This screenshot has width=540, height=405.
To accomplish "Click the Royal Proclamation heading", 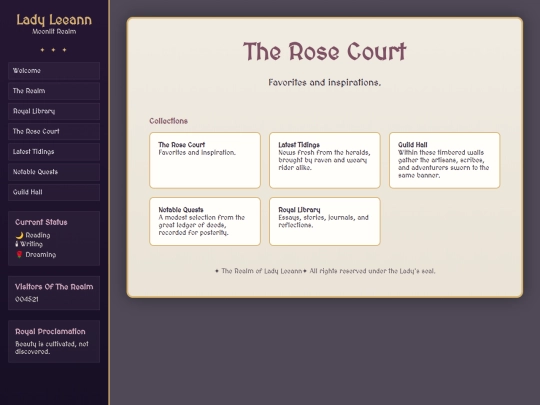I will (x=50, y=332).
